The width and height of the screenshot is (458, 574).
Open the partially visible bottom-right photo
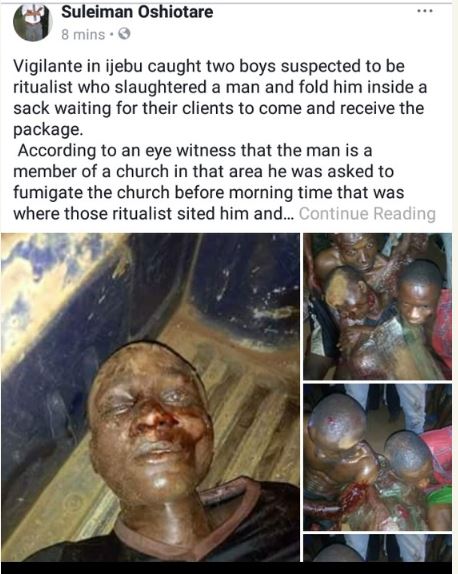coord(377,548)
